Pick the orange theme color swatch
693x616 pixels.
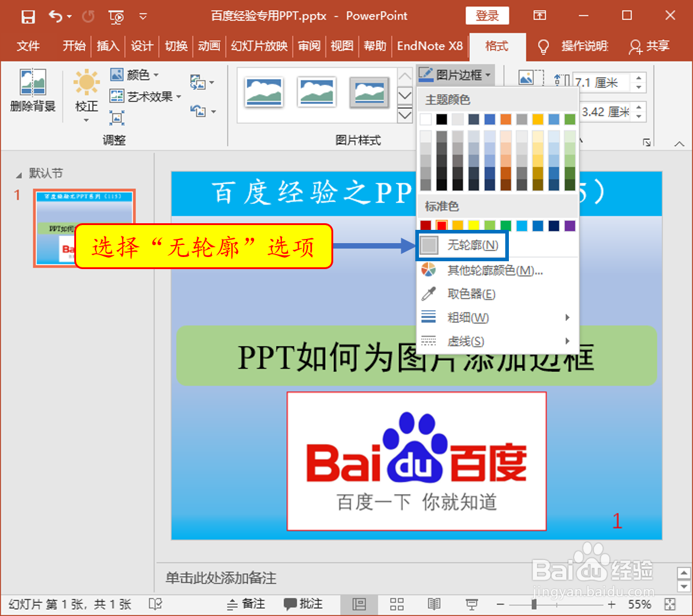[x=506, y=119]
